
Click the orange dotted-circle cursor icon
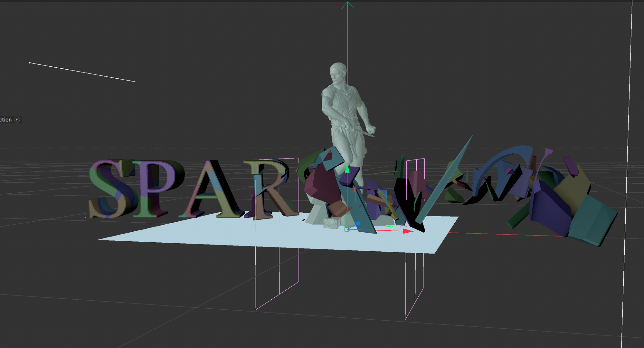point(17,120)
